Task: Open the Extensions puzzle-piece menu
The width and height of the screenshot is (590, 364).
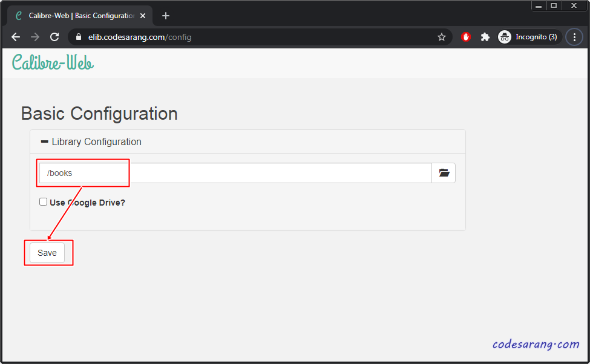Action: [x=485, y=37]
